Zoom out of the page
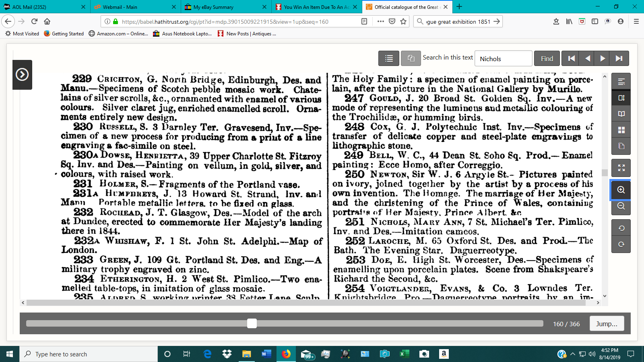This screenshot has height=362, width=644. point(621,206)
